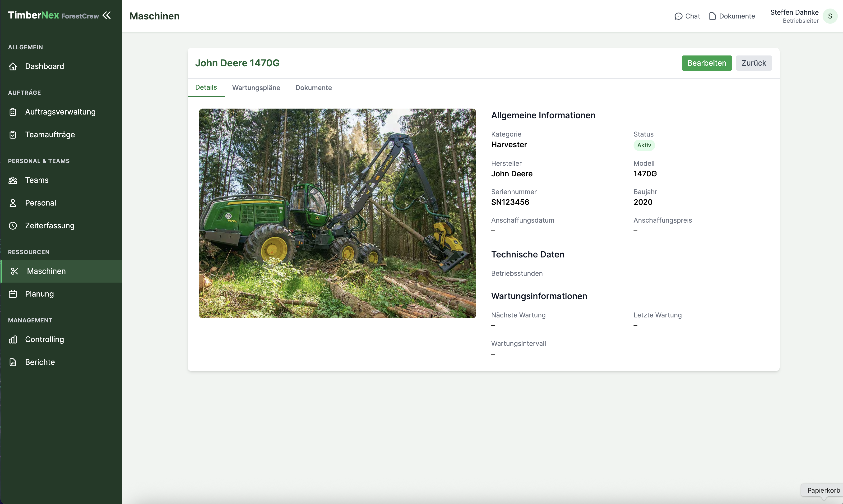
Task: Click the Auftragsverwaltung clipboard icon
Action: (x=13, y=112)
